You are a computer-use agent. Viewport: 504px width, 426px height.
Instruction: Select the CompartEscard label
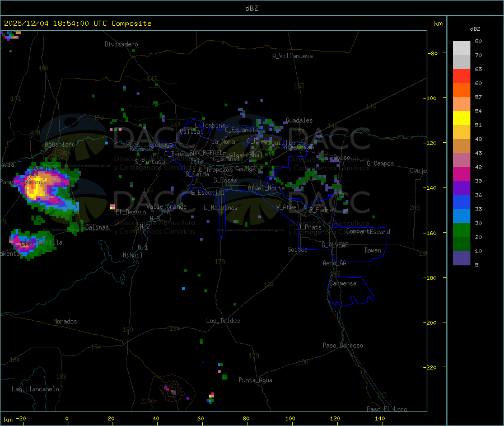tap(368, 232)
